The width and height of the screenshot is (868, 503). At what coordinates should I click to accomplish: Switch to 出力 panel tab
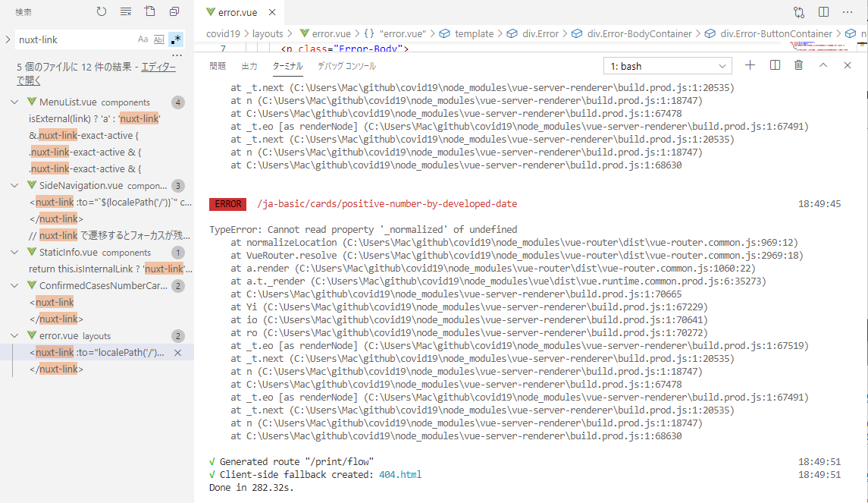coord(249,66)
